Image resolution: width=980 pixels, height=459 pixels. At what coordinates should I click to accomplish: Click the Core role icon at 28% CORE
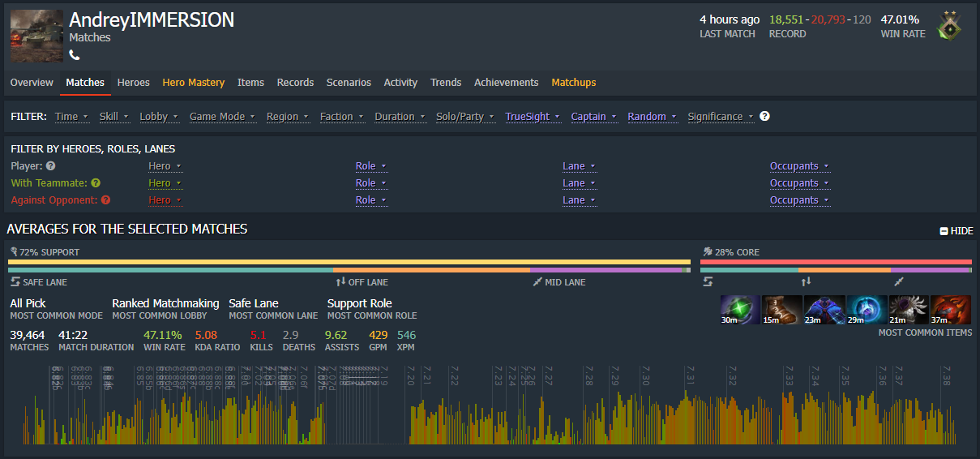(x=708, y=251)
